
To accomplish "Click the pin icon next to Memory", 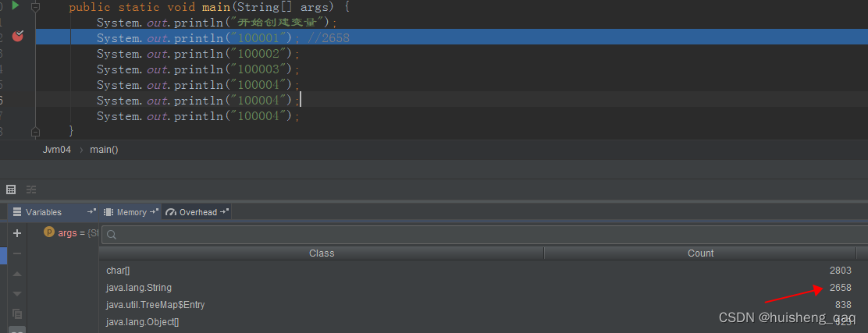I will (154, 212).
